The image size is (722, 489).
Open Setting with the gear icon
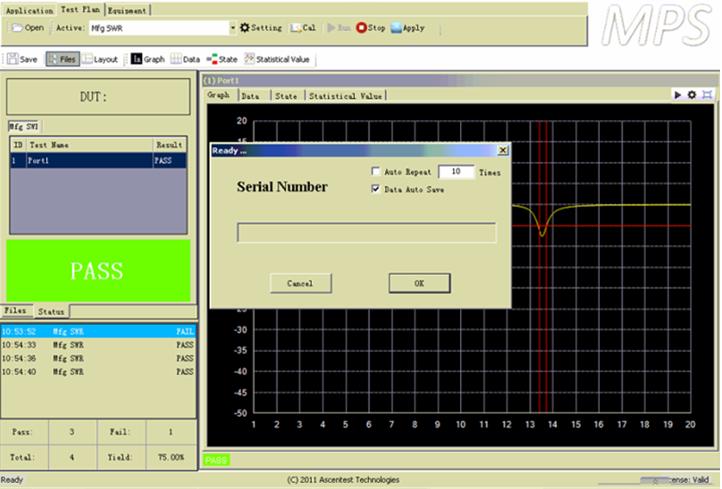245,28
